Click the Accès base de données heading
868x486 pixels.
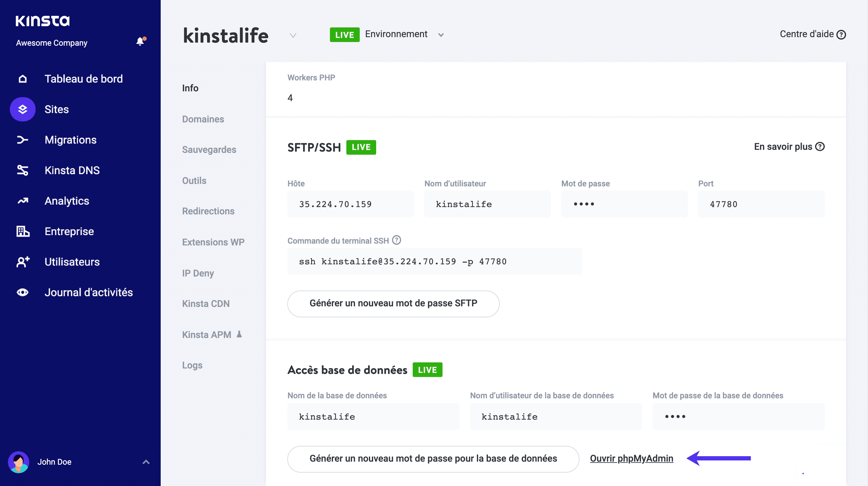tap(347, 370)
